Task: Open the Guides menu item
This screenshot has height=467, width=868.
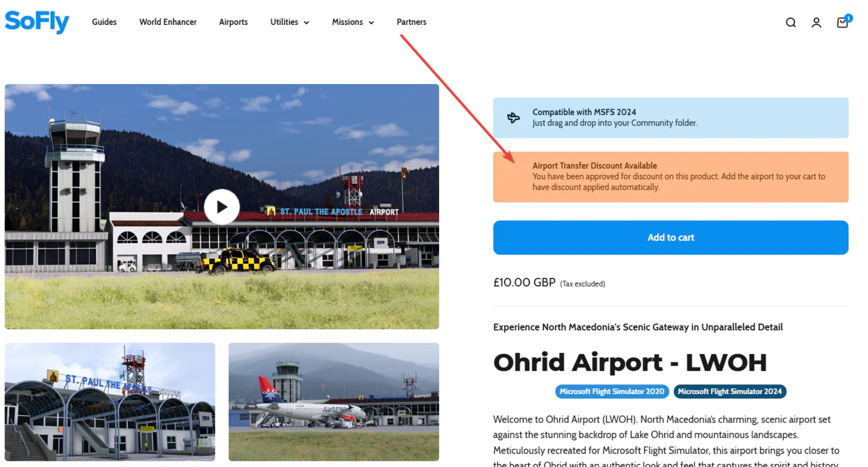Action: pos(104,22)
